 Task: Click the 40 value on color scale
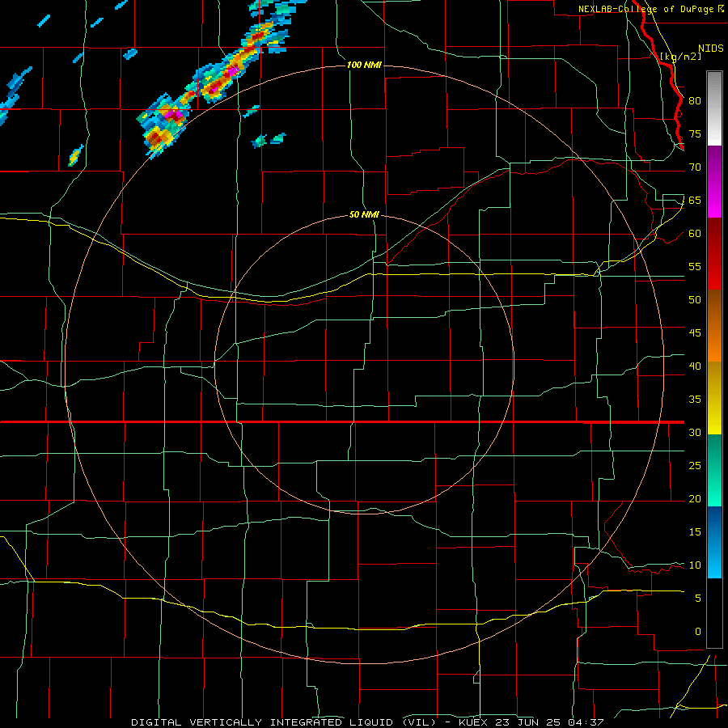[x=695, y=366]
